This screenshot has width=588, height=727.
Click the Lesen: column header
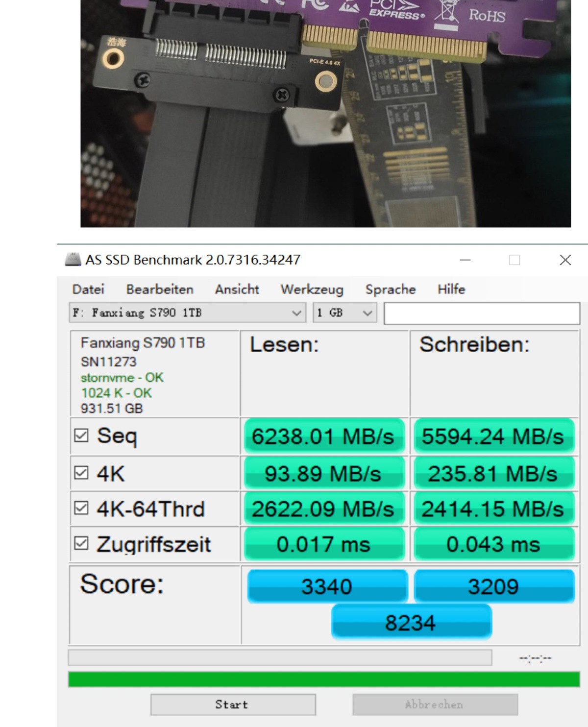pyautogui.click(x=284, y=345)
